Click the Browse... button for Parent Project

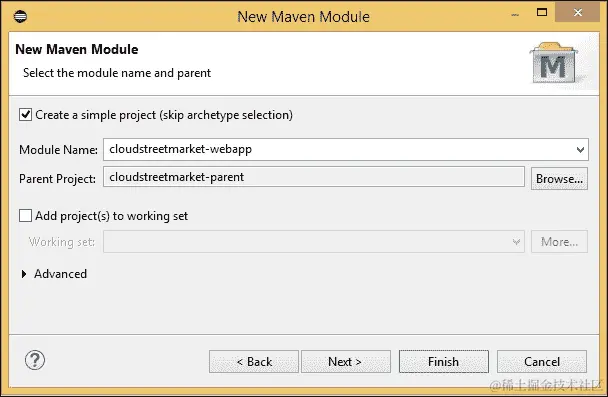click(x=559, y=179)
